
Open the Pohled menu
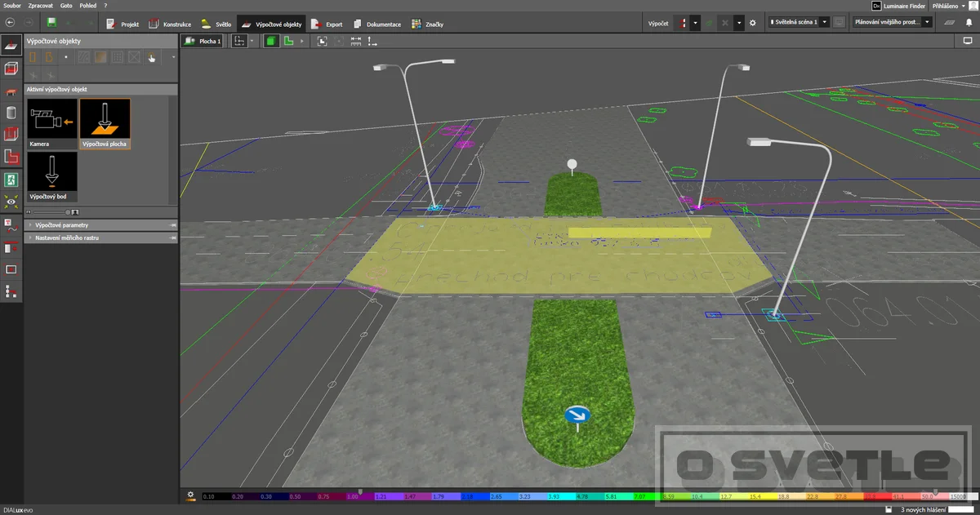(x=87, y=5)
